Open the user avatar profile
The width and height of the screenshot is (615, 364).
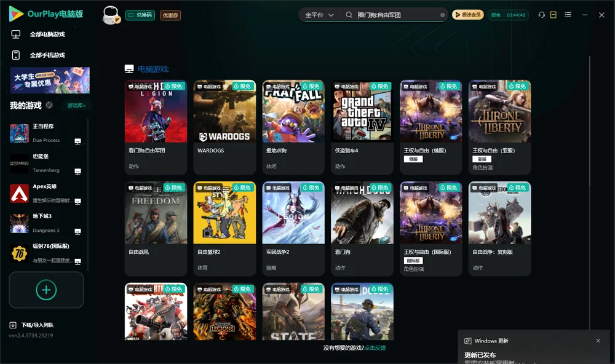point(111,15)
